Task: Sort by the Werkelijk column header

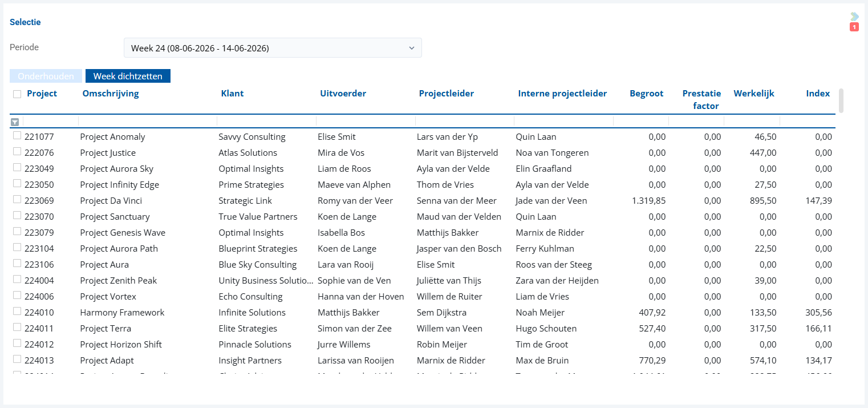Action: (x=754, y=94)
